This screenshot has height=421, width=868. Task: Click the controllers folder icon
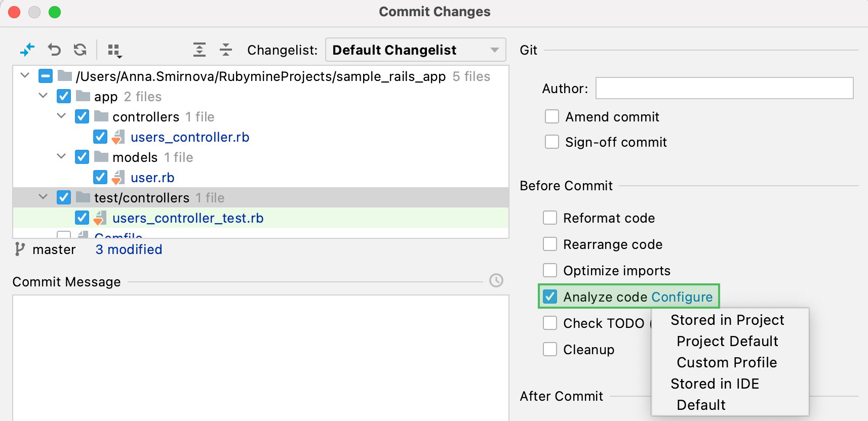click(x=101, y=116)
